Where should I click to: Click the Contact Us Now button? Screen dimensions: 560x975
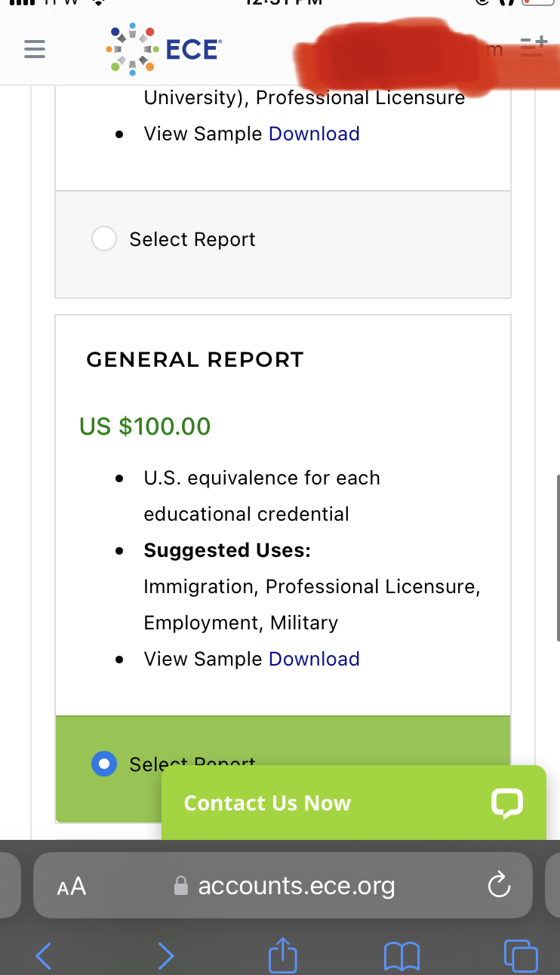tap(268, 803)
